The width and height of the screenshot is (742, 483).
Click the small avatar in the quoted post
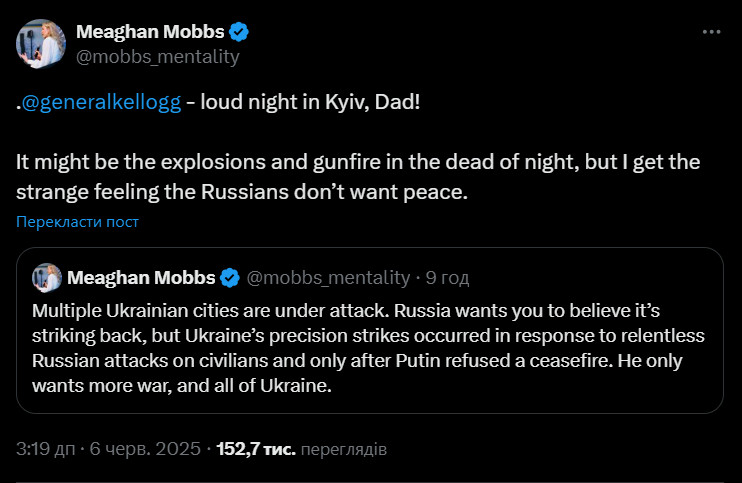click(x=46, y=277)
